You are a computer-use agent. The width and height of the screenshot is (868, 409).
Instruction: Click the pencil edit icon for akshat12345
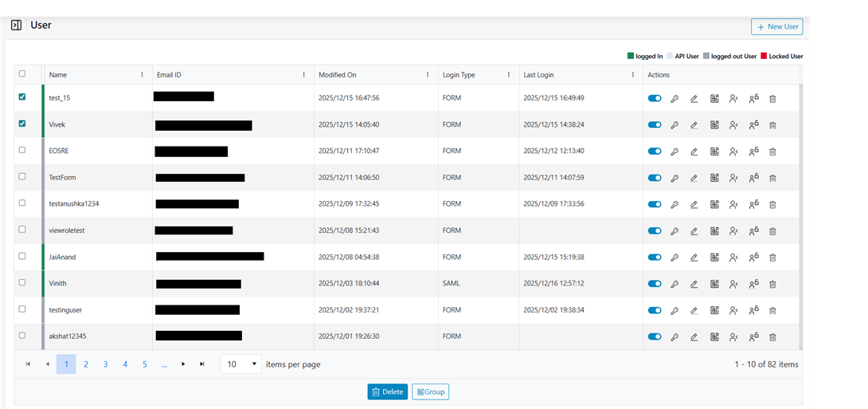[x=694, y=337]
